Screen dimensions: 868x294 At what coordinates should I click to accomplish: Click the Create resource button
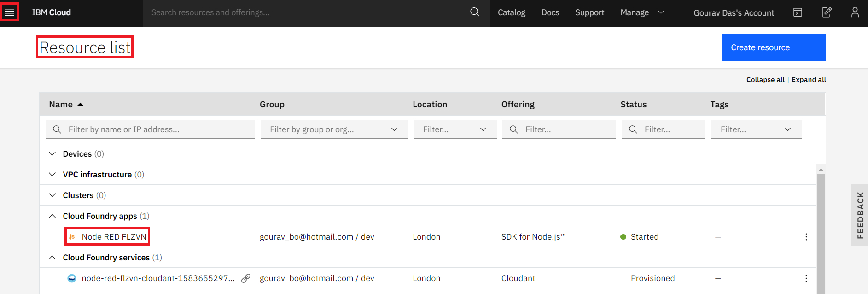pyautogui.click(x=774, y=47)
